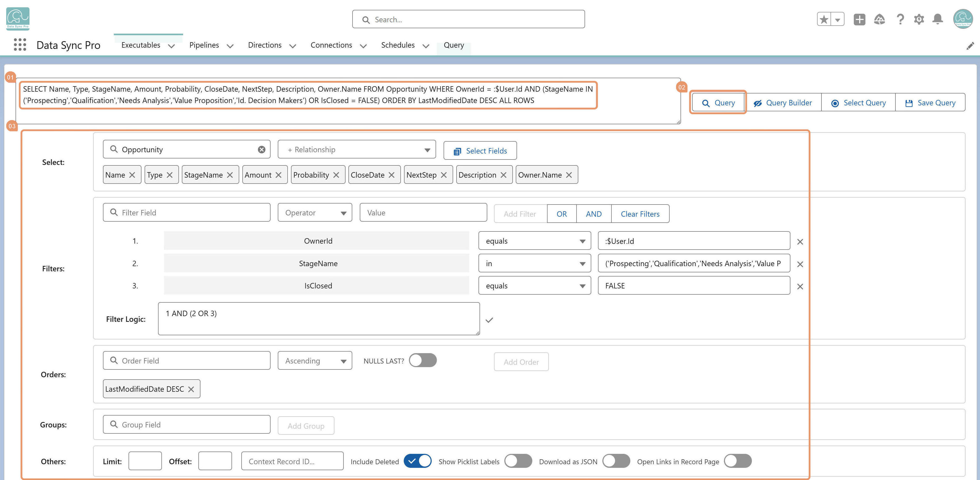Switch to the Executables tab
This screenshot has width=980, height=480.
[141, 45]
